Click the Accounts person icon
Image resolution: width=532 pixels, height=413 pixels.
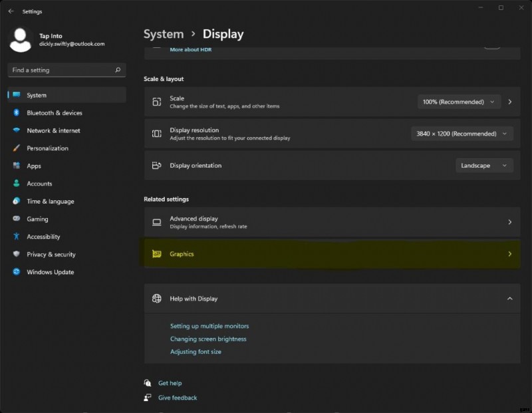[x=16, y=184]
